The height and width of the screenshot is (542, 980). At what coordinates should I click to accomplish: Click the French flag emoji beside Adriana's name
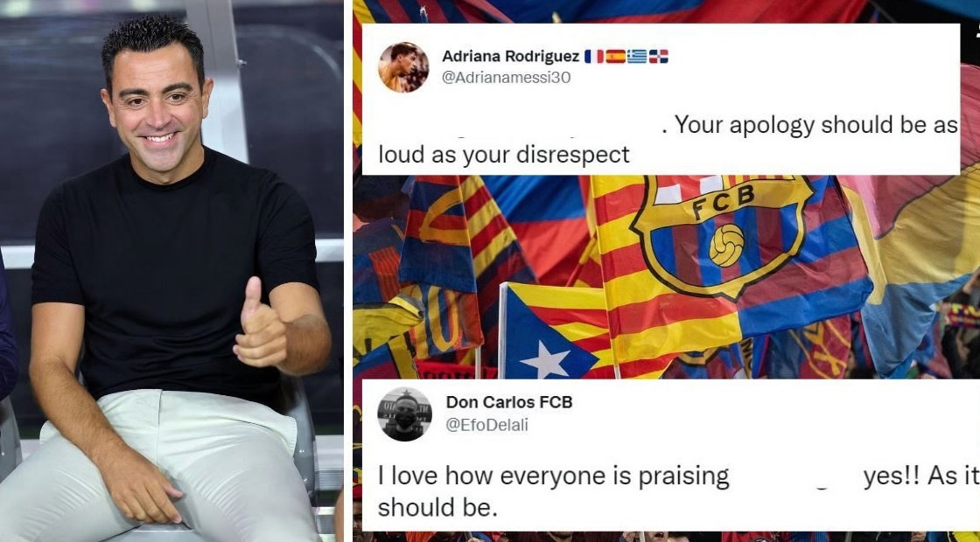coord(594,57)
